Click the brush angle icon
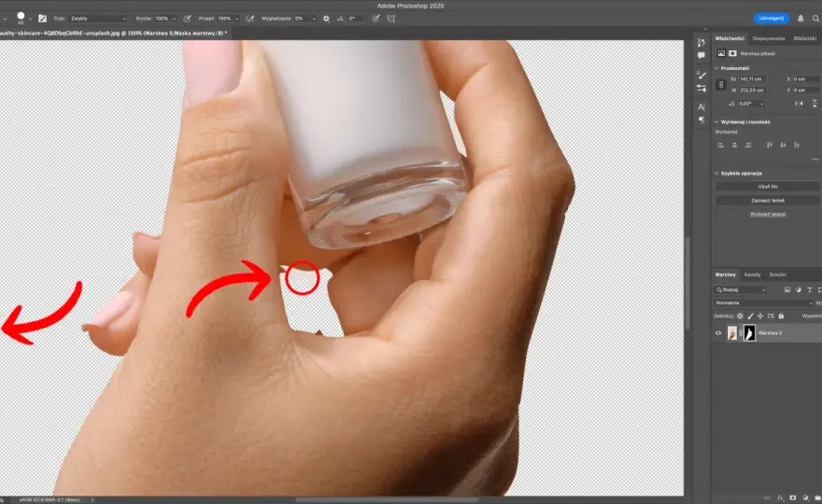This screenshot has height=504, width=822. [x=340, y=19]
